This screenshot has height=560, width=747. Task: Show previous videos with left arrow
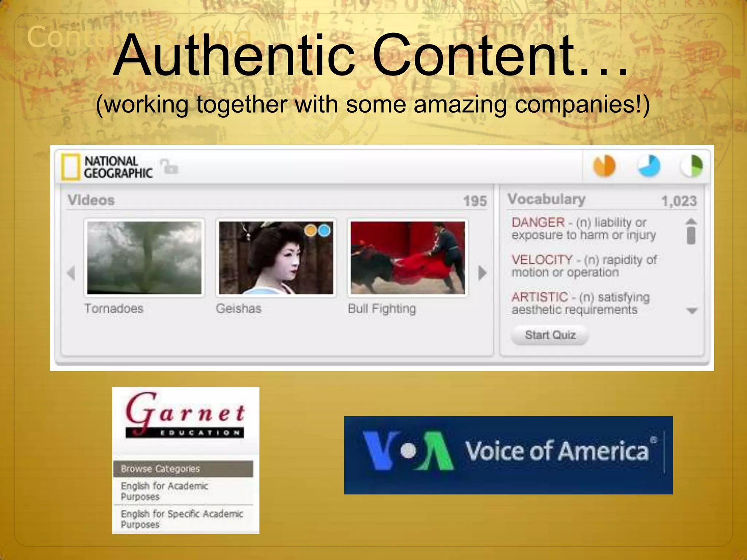(x=71, y=273)
